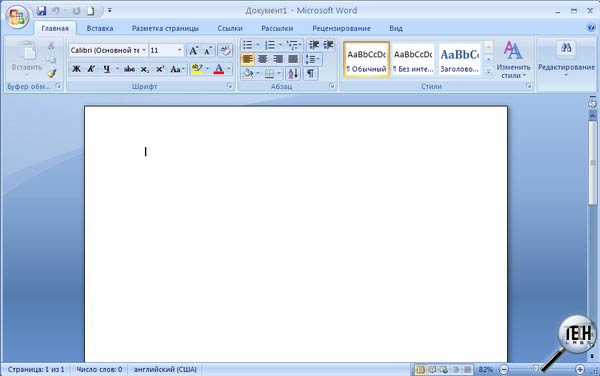The image size is (600, 376).
Task: Cut selection with scissors icon
Action: tap(51, 46)
